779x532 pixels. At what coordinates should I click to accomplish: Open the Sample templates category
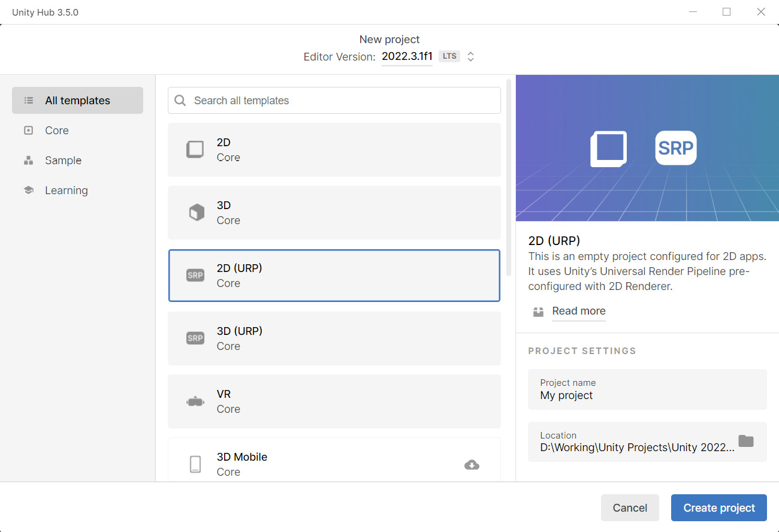point(63,161)
